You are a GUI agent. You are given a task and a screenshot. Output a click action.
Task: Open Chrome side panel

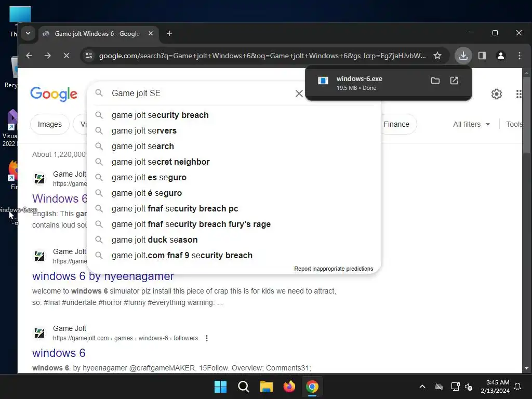[482, 56]
